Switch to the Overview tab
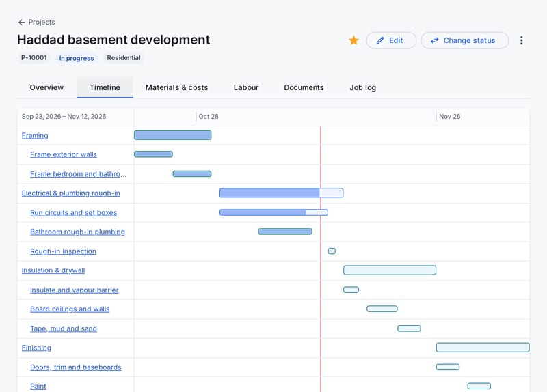This screenshot has width=547, height=392. [x=46, y=87]
